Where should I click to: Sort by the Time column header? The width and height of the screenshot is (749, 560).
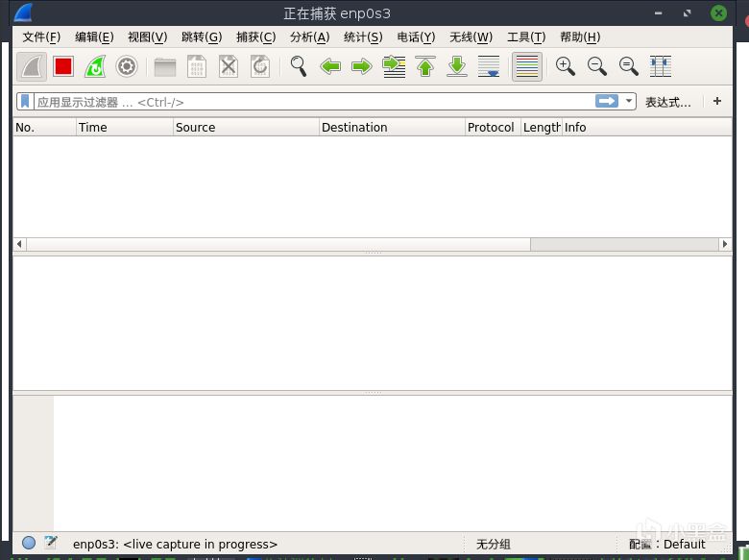[125, 127]
